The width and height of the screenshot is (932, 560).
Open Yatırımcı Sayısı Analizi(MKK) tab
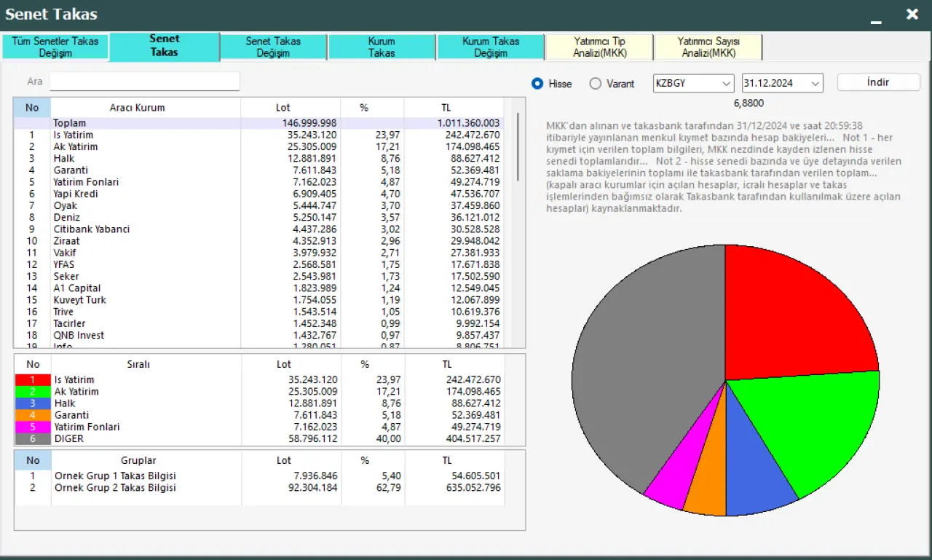point(708,47)
